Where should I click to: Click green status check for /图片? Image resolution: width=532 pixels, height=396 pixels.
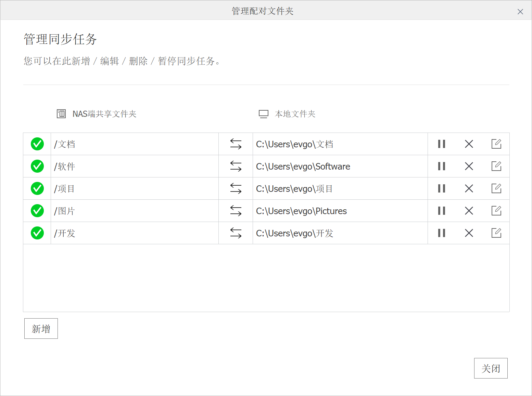click(x=37, y=211)
